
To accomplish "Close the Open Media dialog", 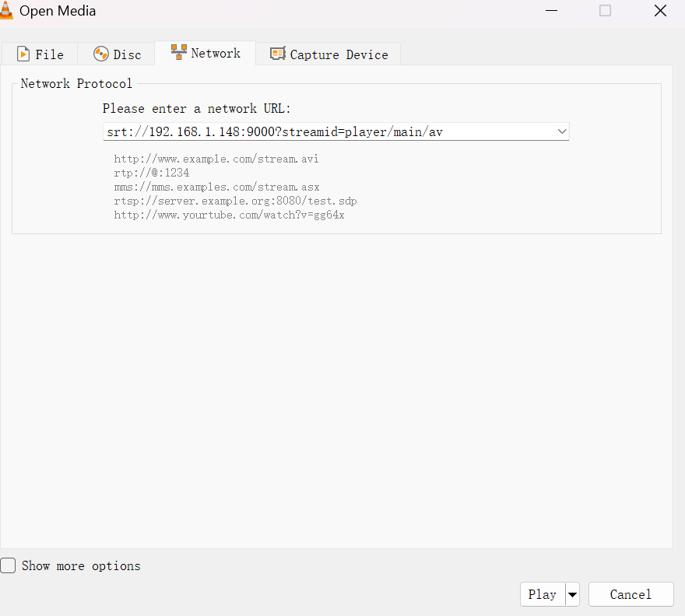I will (x=660, y=11).
